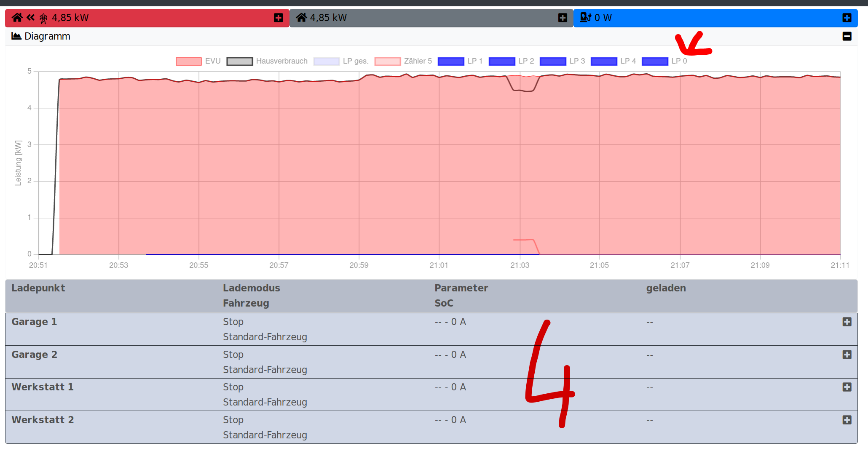Toggle EVU series in chart legend
Image resolution: width=868 pixels, height=451 pixels.
coord(198,61)
